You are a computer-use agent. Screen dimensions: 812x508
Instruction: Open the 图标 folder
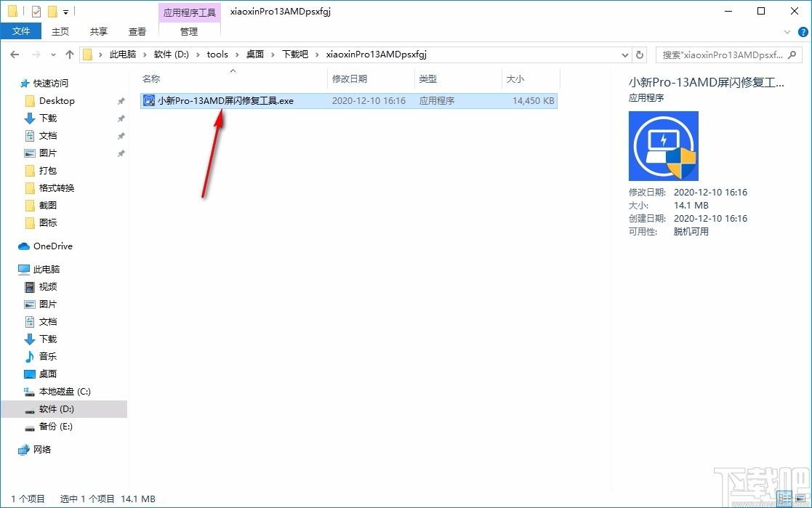tap(48, 222)
